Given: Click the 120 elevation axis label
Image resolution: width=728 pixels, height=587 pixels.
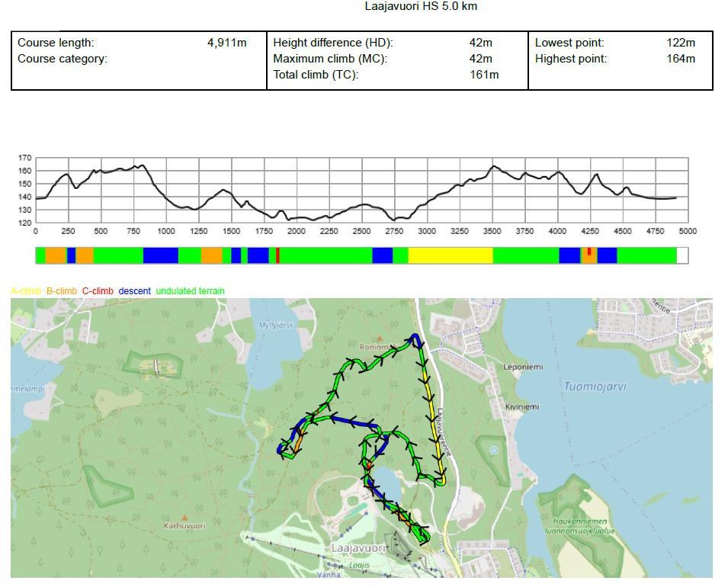Looking at the screenshot, I should click(25, 223).
